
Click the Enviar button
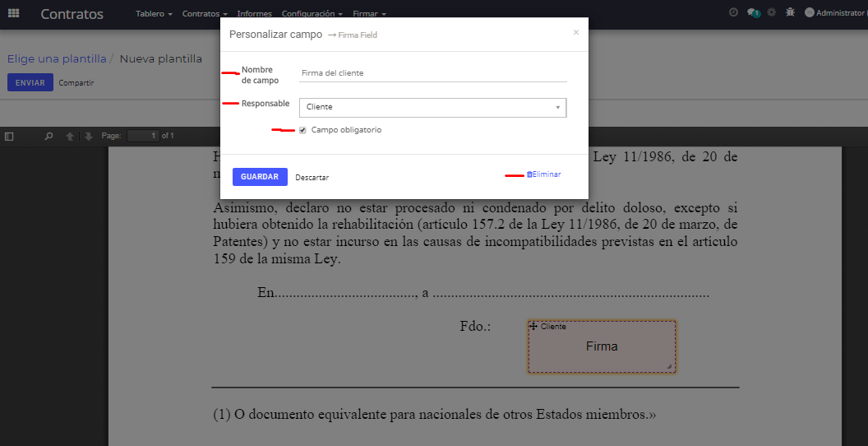point(30,82)
